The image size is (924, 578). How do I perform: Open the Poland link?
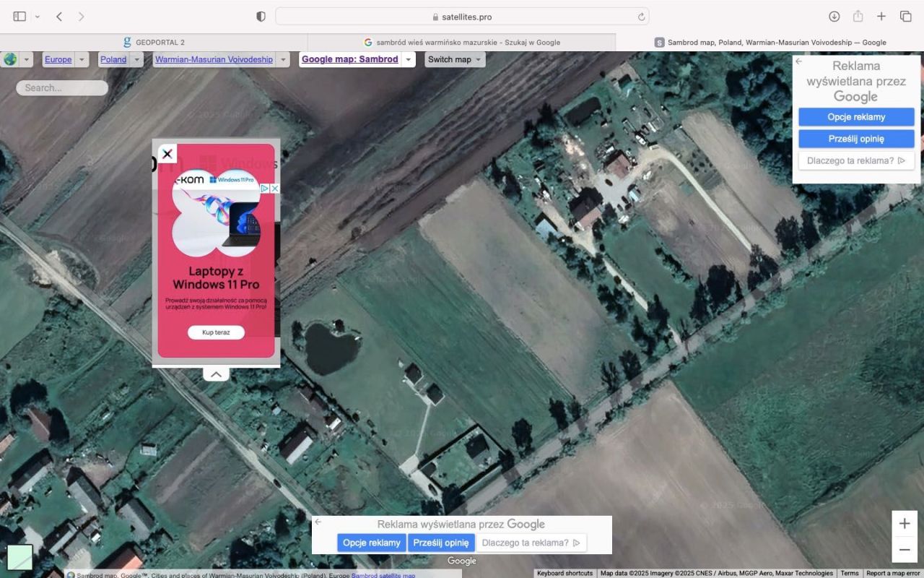coord(113,59)
